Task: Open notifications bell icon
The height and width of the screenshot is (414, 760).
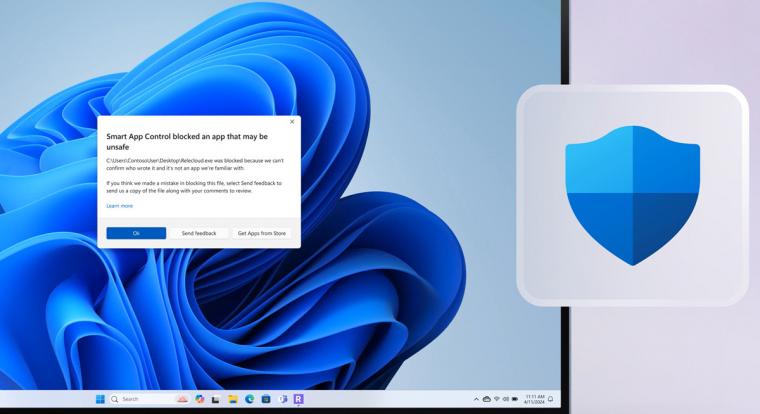Action: tap(551, 399)
